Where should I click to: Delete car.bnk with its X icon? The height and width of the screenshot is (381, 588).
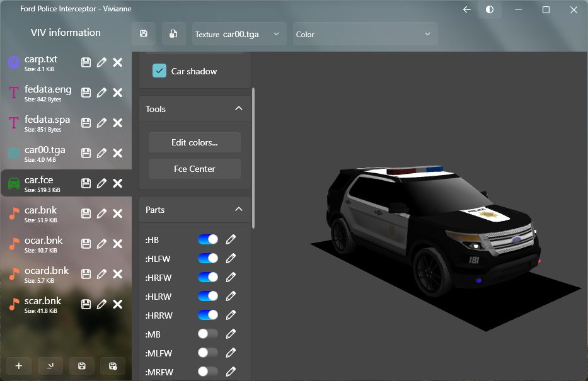(118, 213)
